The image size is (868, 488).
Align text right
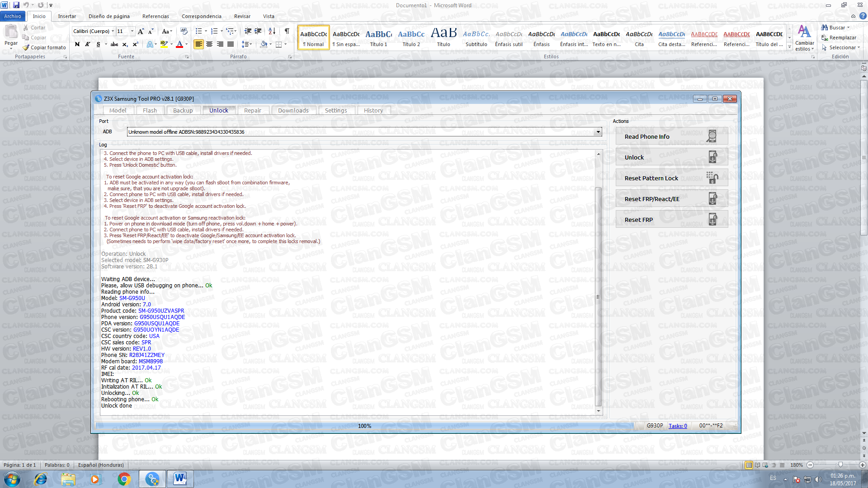coord(220,44)
